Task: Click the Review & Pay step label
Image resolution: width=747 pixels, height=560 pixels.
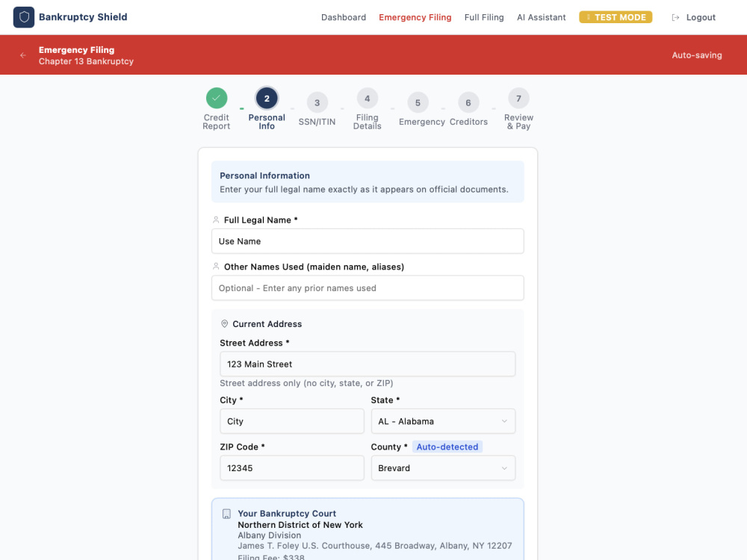Action: [519, 122]
